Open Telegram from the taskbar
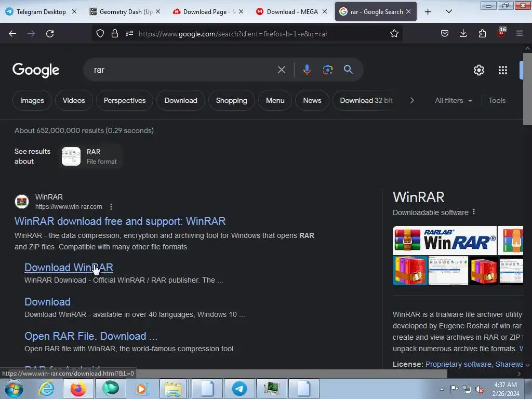Screen dimensions: 532x399 tap(239, 389)
